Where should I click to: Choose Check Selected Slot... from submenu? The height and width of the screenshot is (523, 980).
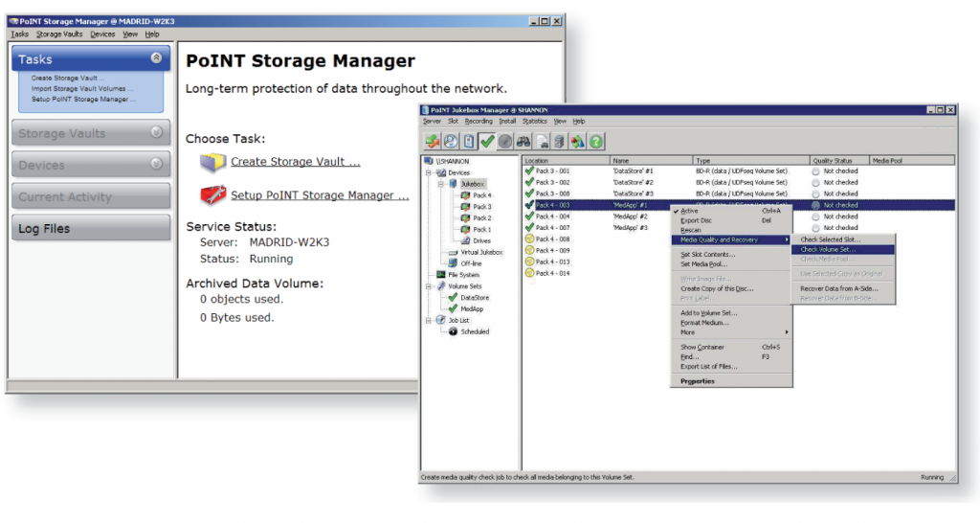pos(844,239)
